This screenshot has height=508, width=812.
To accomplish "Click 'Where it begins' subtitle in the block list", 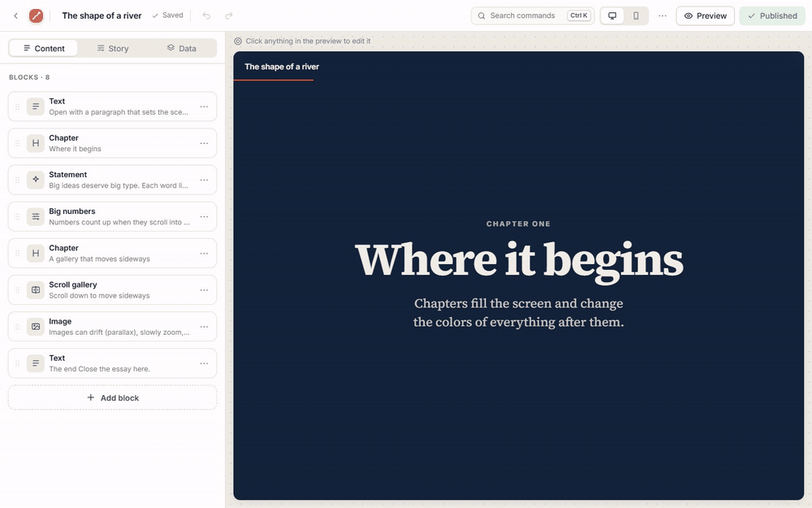I will coord(75,149).
